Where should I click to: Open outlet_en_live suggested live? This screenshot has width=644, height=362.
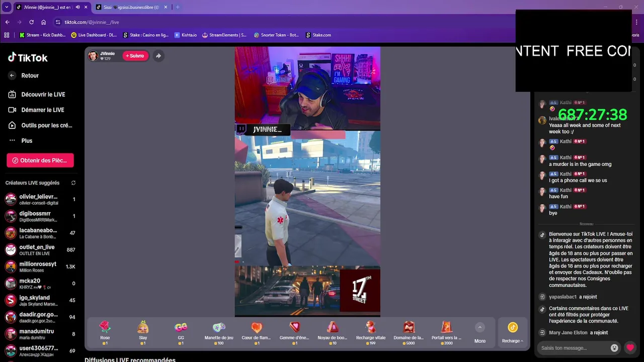pos(40,250)
